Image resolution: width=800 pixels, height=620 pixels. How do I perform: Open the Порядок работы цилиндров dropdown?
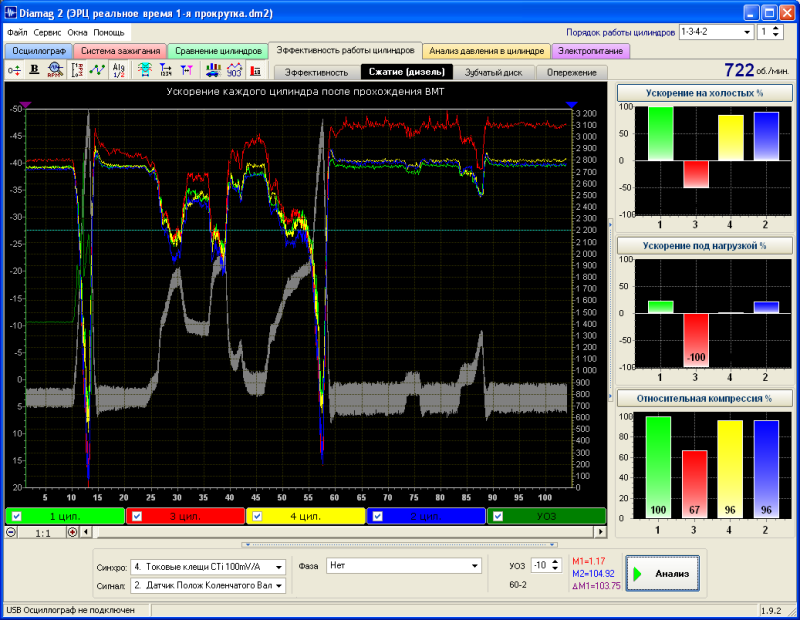[747, 32]
